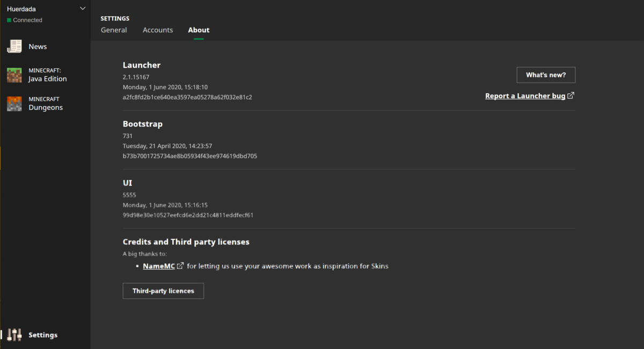644x349 pixels.
Task: Click the Huerdada account avatar area
Action: pos(21,9)
